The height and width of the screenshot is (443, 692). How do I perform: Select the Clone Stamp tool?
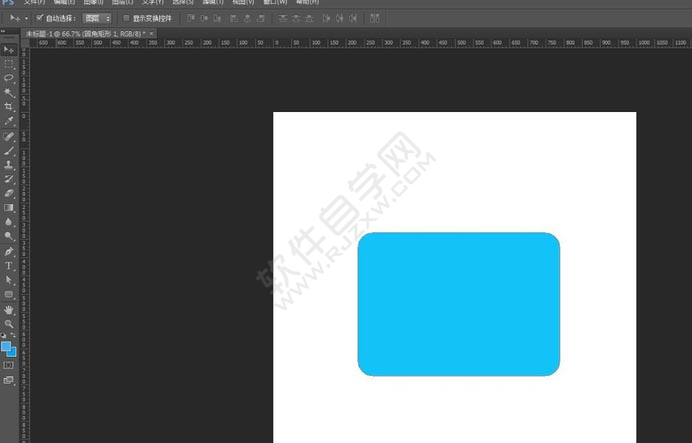pos(8,165)
